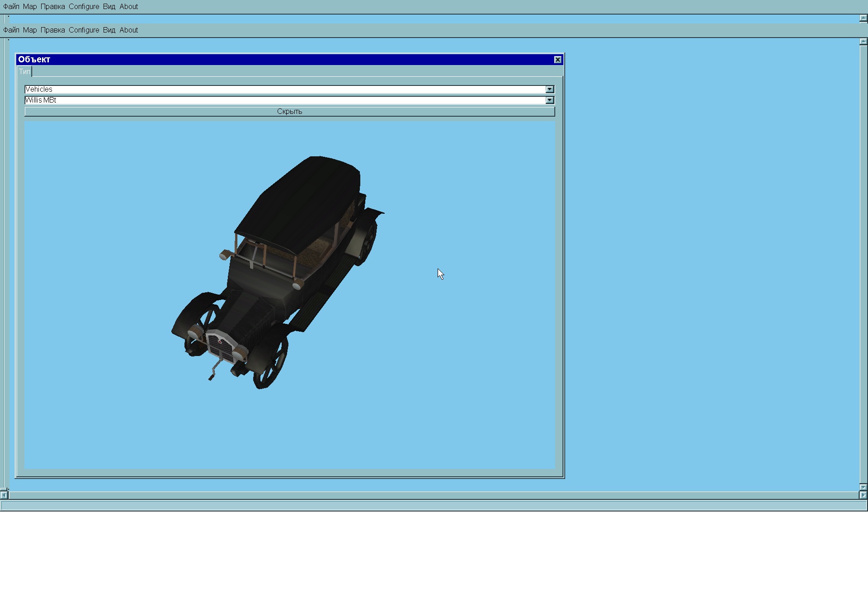Open the Правка menu in the top menu bar
868x600 pixels.
coord(52,7)
